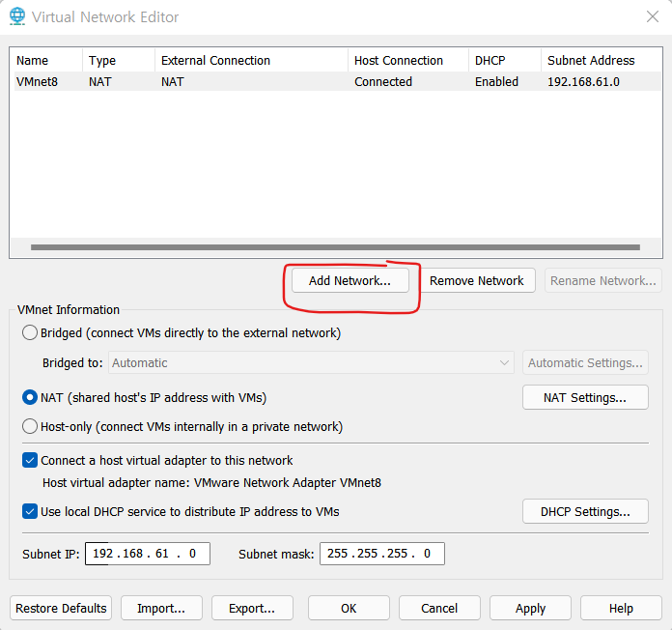Toggle Connect a host virtual adapter checkbox
This screenshot has width=672, height=630.
[30, 461]
